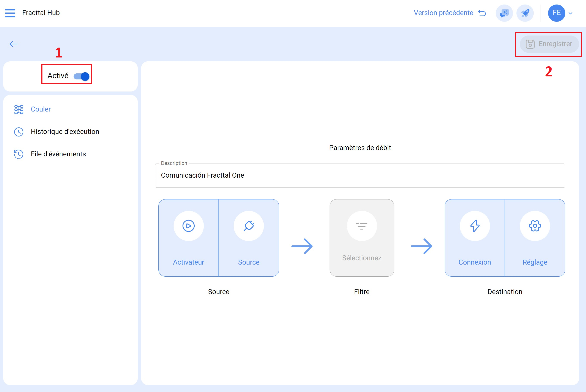Image resolution: width=586 pixels, height=392 pixels.
Task: Click the Connexion lightning bolt icon
Action: (x=475, y=226)
